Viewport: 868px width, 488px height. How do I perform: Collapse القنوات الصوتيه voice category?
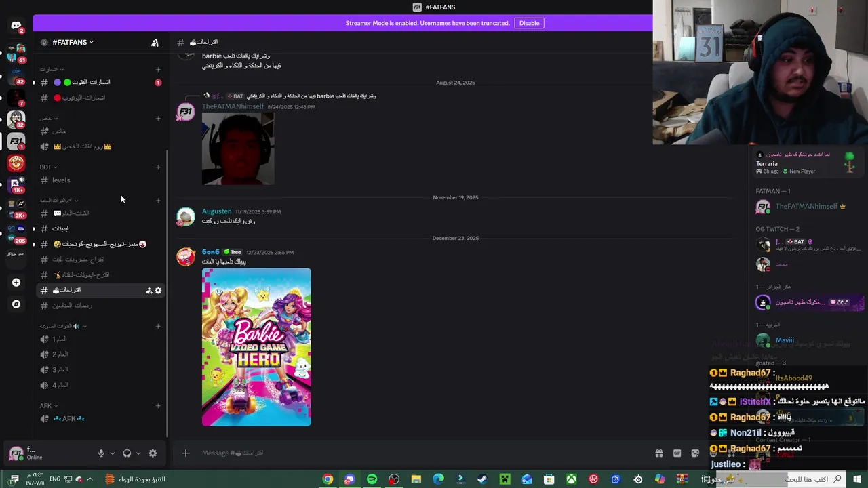pyautogui.click(x=63, y=326)
